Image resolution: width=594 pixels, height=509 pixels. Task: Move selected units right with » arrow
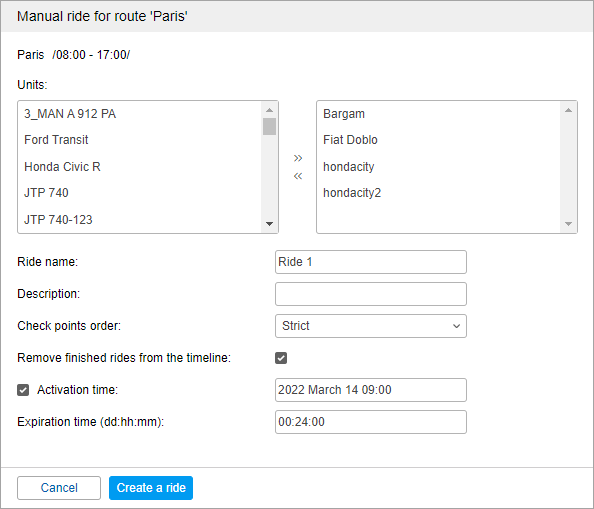pos(298,158)
